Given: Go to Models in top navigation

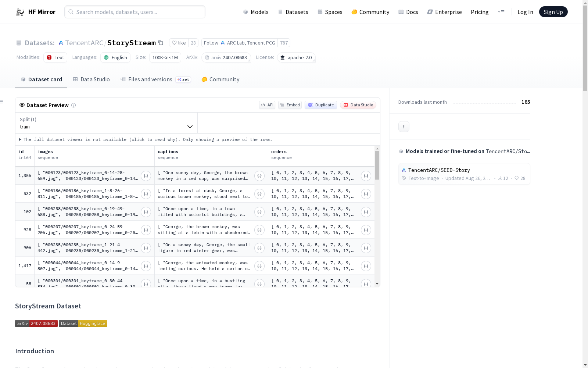Looking at the screenshot, I should (x=256, y=12).
